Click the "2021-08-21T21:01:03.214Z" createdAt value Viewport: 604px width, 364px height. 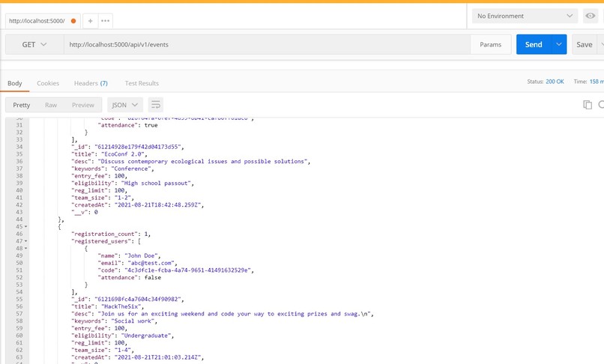point(157,357)
